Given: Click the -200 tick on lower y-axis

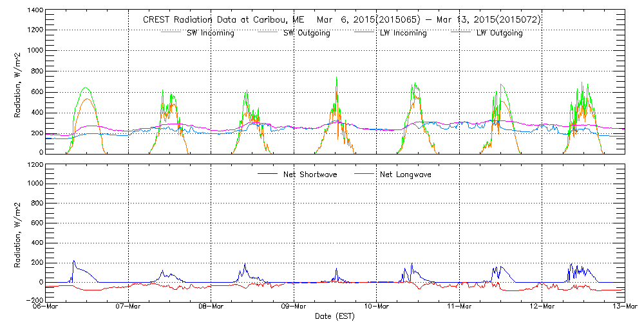Looking at the screenshot, I should coord(33,300).
